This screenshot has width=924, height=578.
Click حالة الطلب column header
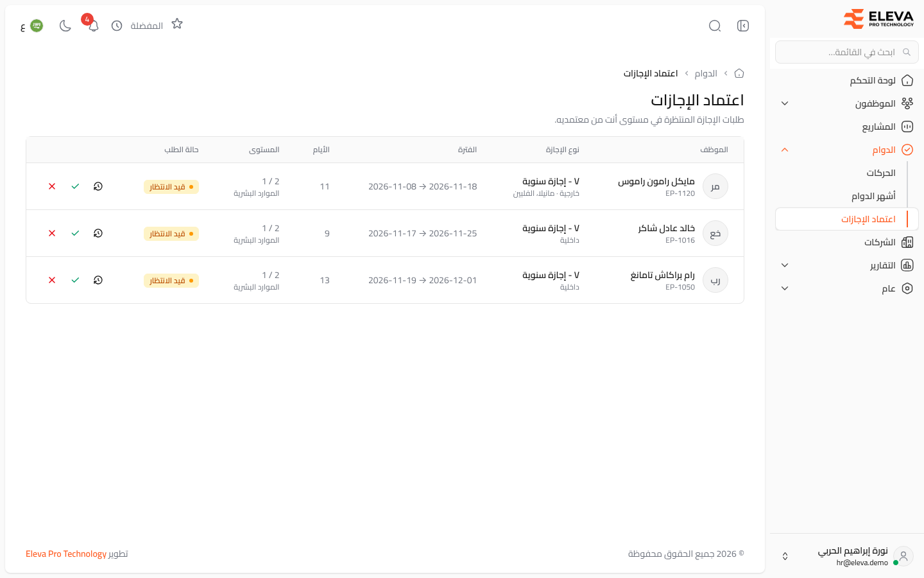[x=182, y=150]
